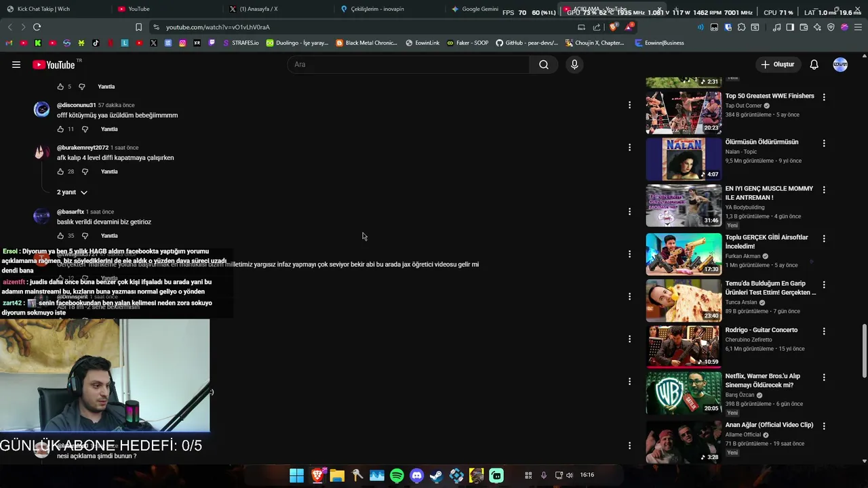This screenshot has width=868, height=488.
Task: Open more options for Top 50 WWE Finishers
Action: click(824, 97)
